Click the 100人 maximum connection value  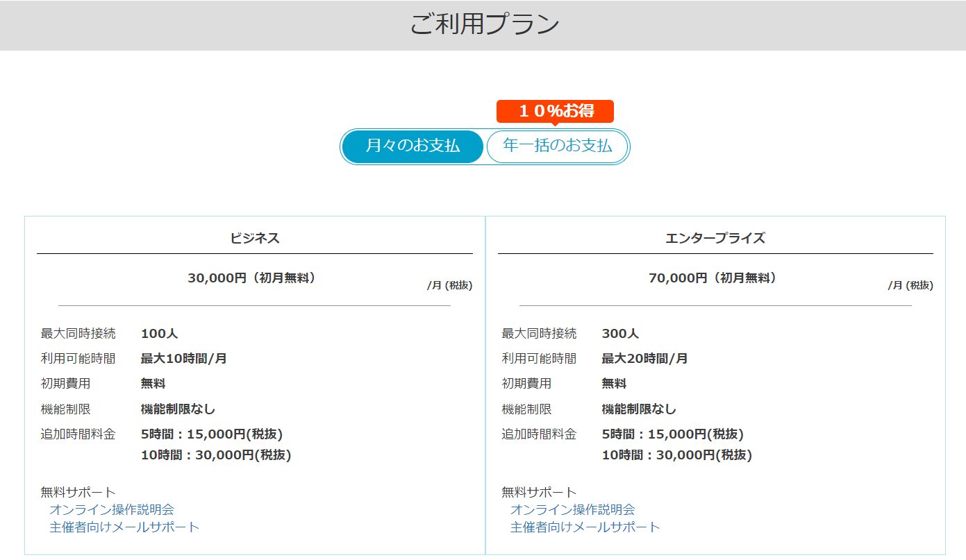point(160,334)
